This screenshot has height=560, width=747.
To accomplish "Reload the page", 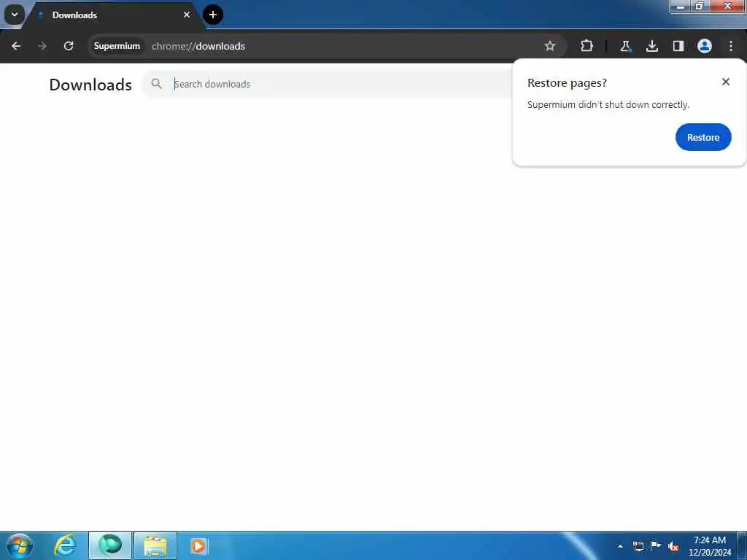I will pyautogui.click(x=69, y=46).
